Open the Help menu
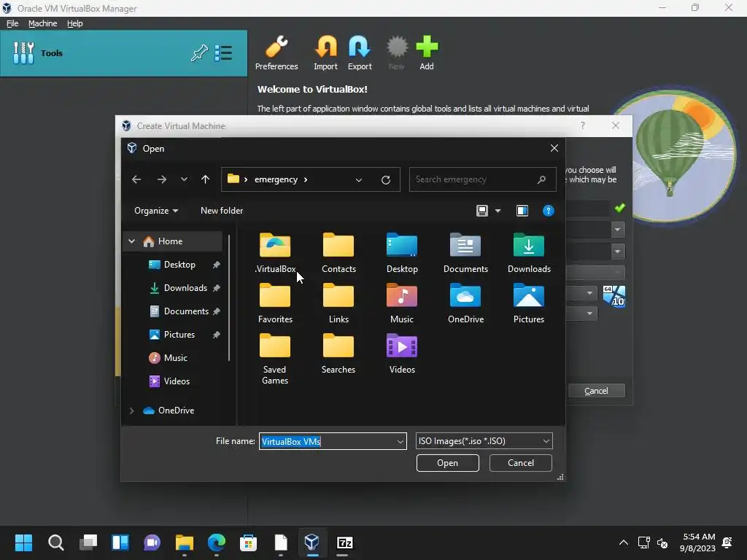Viewport: 747px width, 560px height. [75, 23]
